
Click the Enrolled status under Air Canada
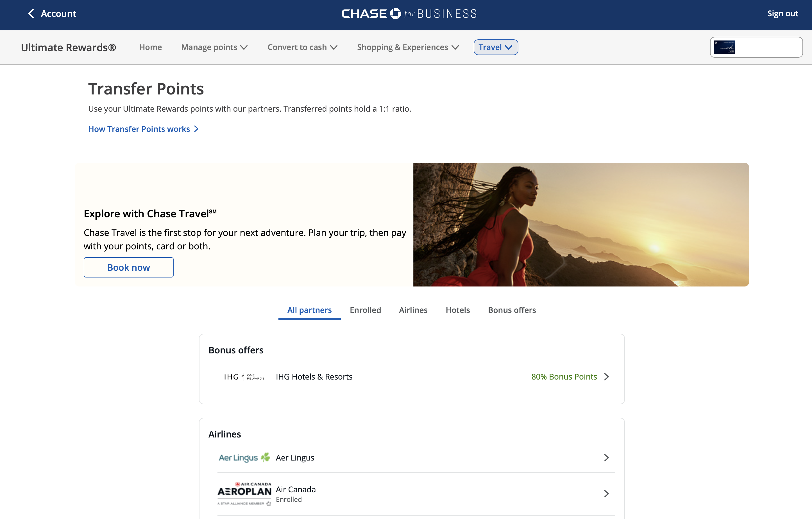pyautogui.click(x=289, y=499)
